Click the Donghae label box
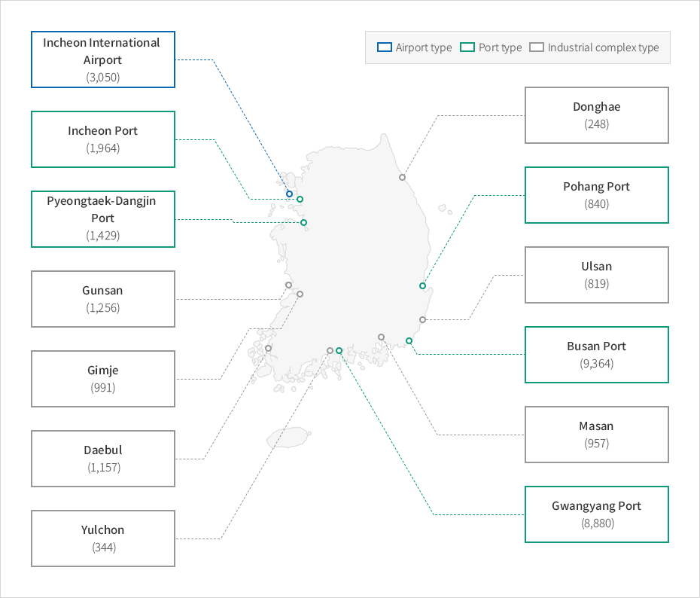 tap(597, 115)
